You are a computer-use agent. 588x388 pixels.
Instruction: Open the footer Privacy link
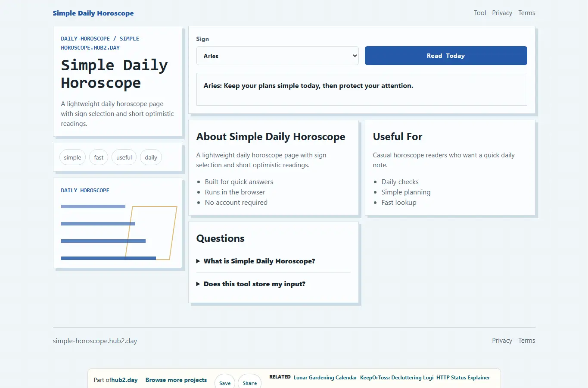point(502,341)
